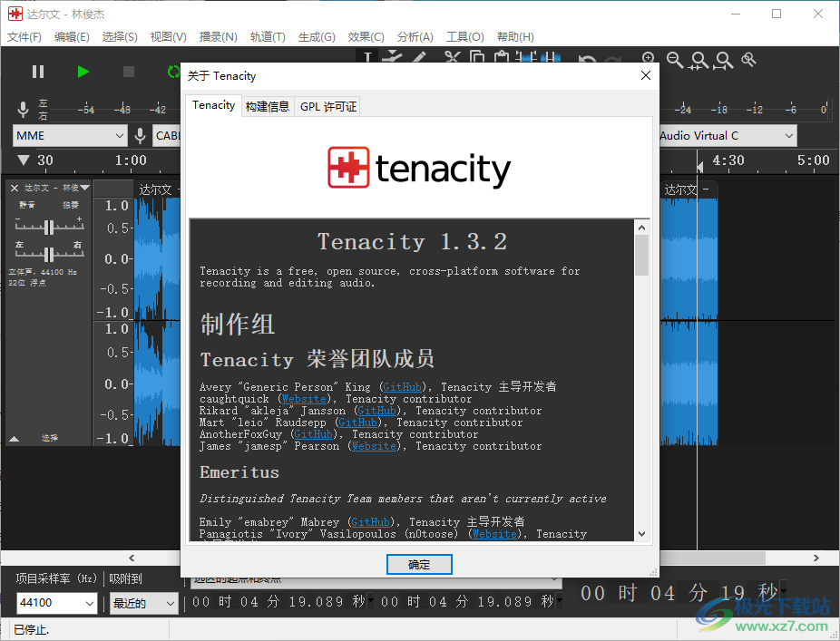The image size is (840, 641).
Task: Click the Trim audio icon
Action: 526,57
